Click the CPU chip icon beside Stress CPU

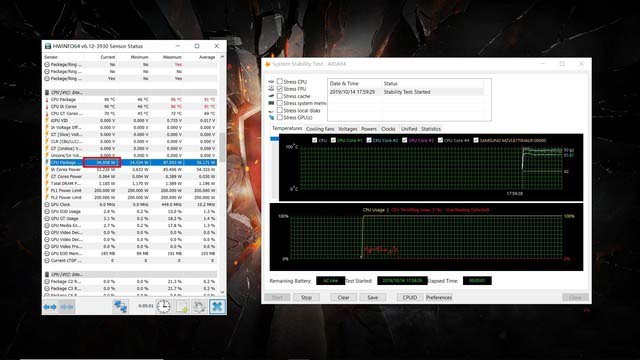[x=271, y=82]
